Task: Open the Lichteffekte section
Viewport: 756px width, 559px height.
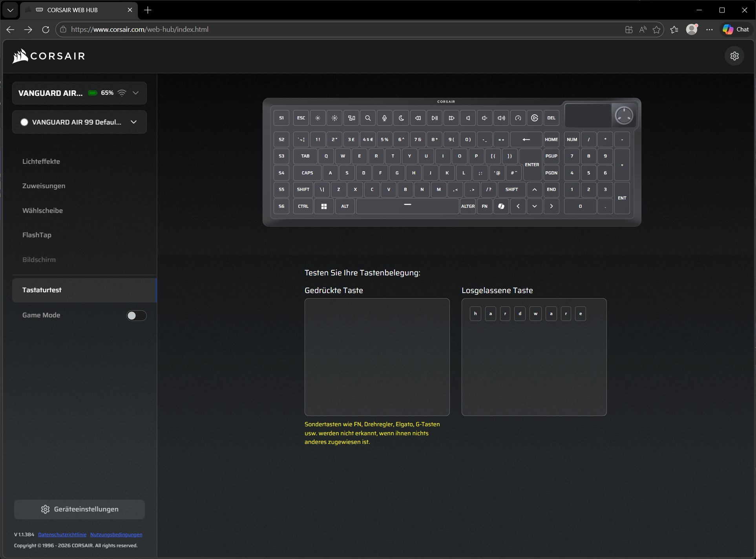Action: pos(41,161)
